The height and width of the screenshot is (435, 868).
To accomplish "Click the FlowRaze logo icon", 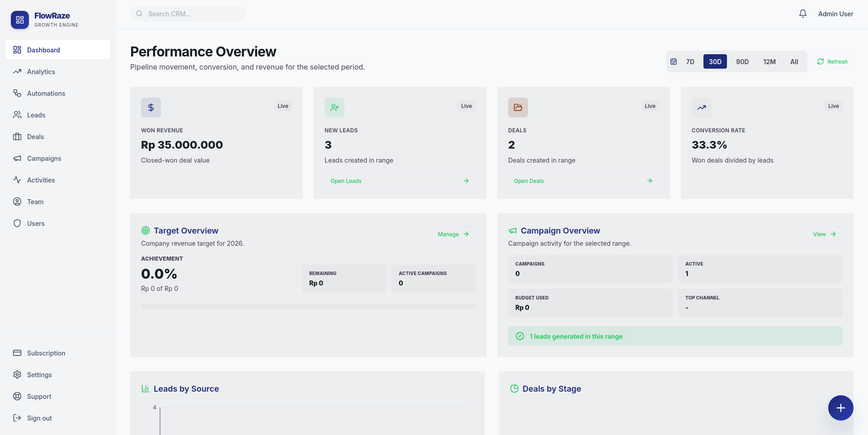I will click(20, 20).
